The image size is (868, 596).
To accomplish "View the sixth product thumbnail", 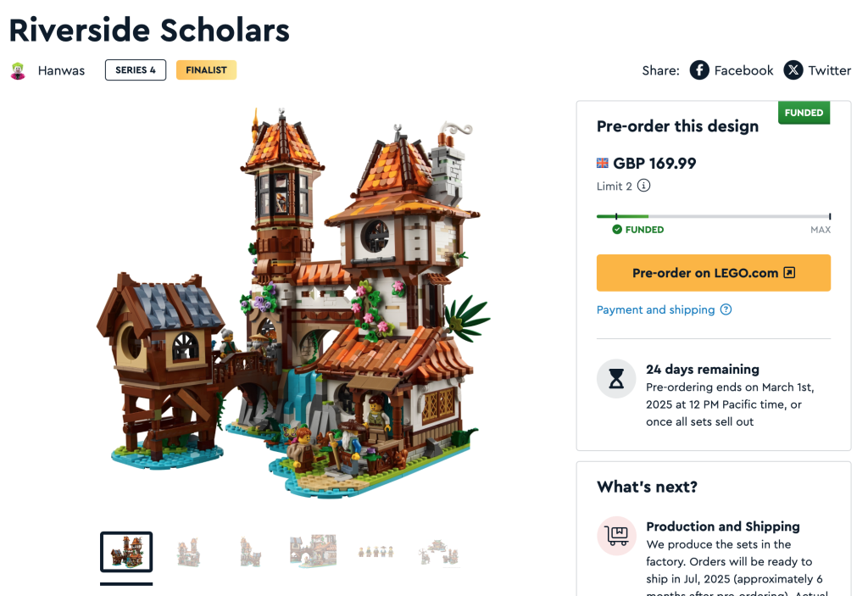I will (439, 552).
